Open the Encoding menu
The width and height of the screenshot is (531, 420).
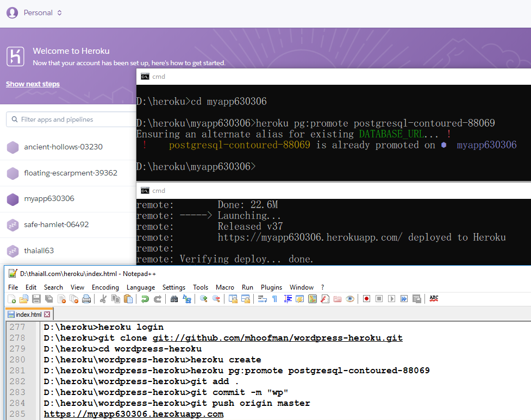(105, 287)
